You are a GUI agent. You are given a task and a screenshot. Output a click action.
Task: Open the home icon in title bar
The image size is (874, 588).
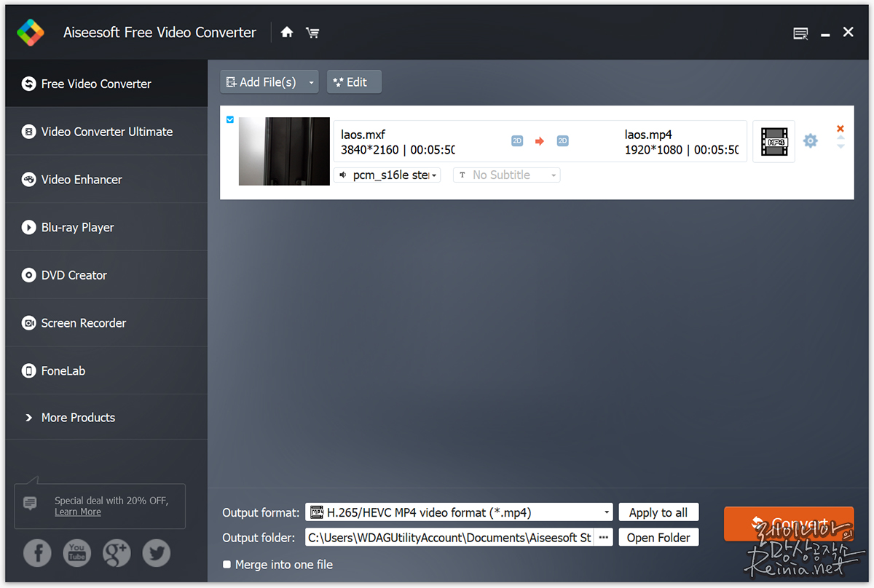pyautogui.click(x=287, y=32)
